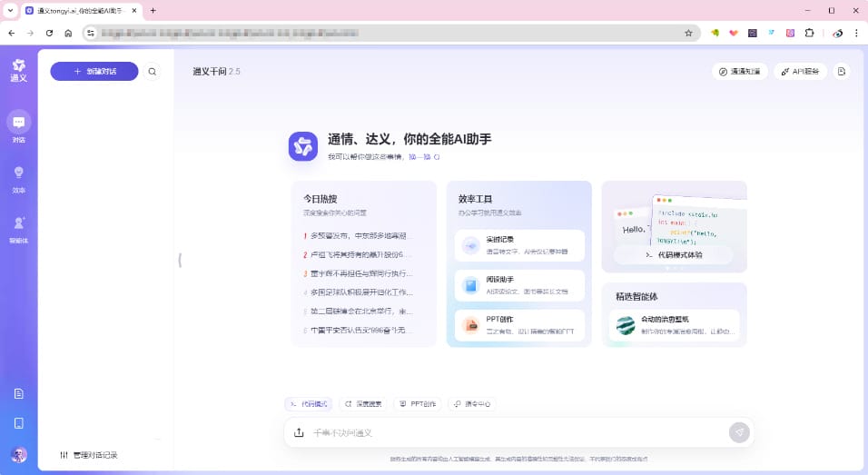Click the first carousel dot under banner
Viewport: 868px width, 475px height.
click(x=667, y=268)
